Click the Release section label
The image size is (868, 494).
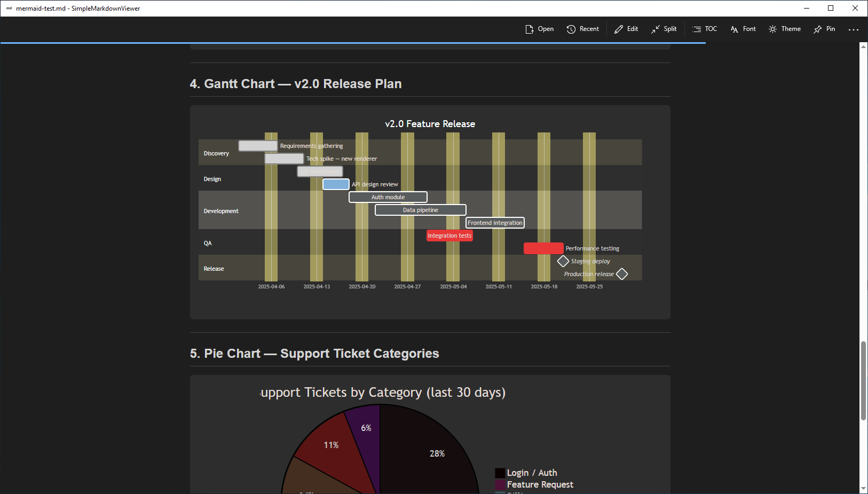214,269
